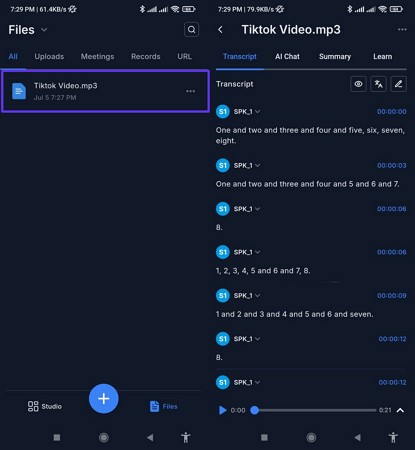Click transcript line ending 'and 5 and 6 and 7.'
This screenshot has height=450, width=415.
308,184
